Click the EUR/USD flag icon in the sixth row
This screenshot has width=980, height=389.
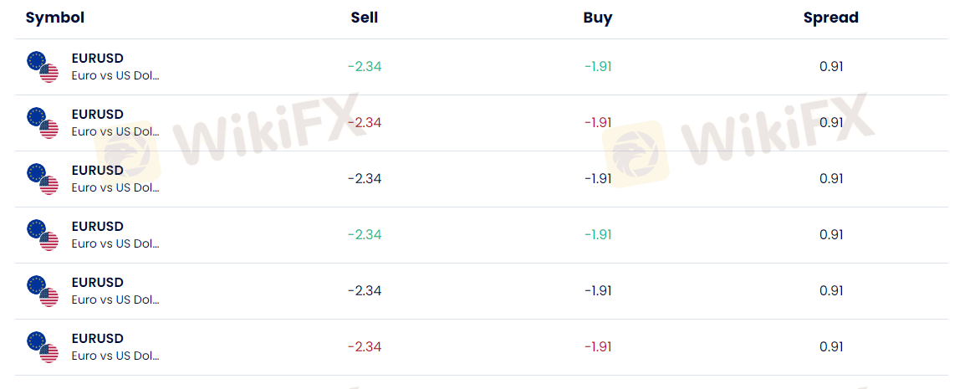(x=43, y=347)
